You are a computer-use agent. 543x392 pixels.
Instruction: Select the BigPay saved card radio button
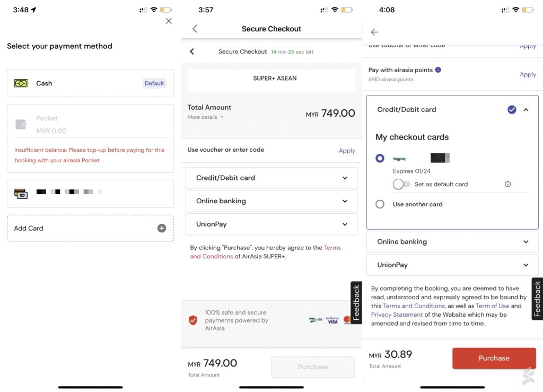[380, 158]
